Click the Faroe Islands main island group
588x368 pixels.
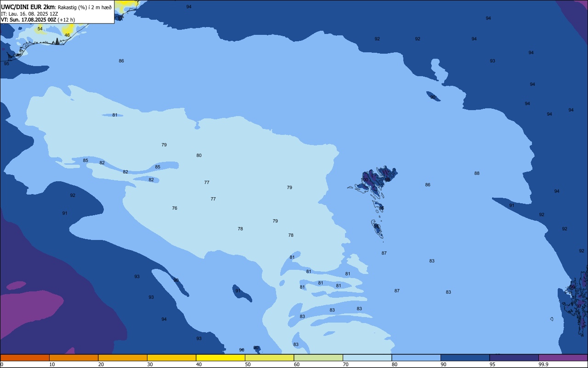tap(377, 180)
